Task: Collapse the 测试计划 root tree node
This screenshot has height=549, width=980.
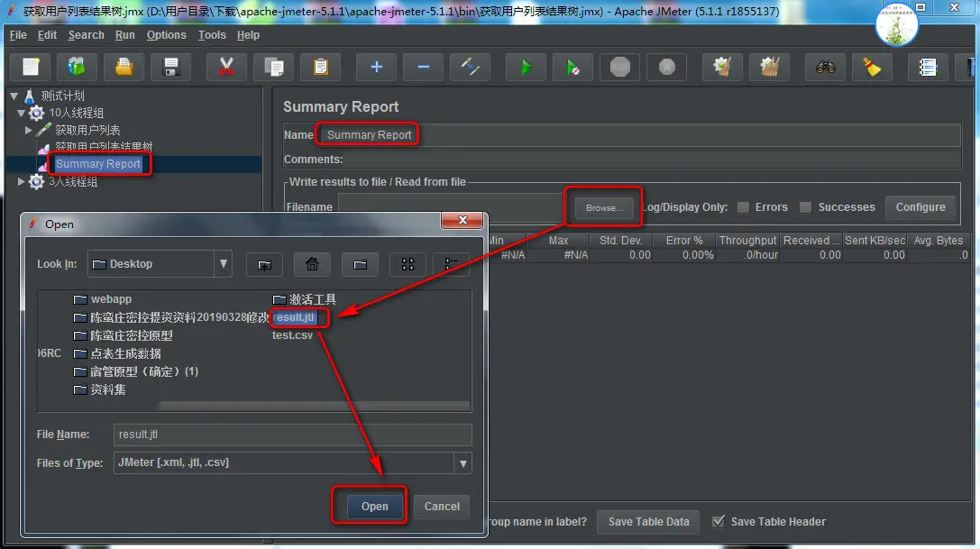Action: [x=14, y=96]
